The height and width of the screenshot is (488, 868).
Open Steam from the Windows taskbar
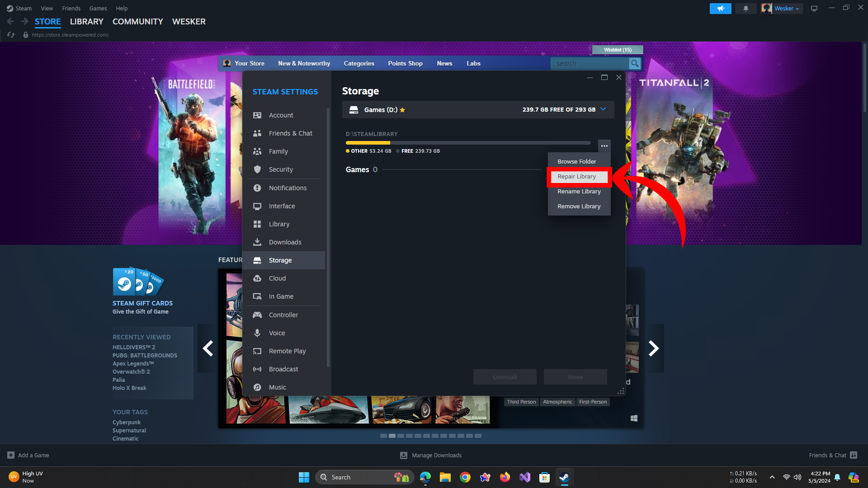point(564,477)
